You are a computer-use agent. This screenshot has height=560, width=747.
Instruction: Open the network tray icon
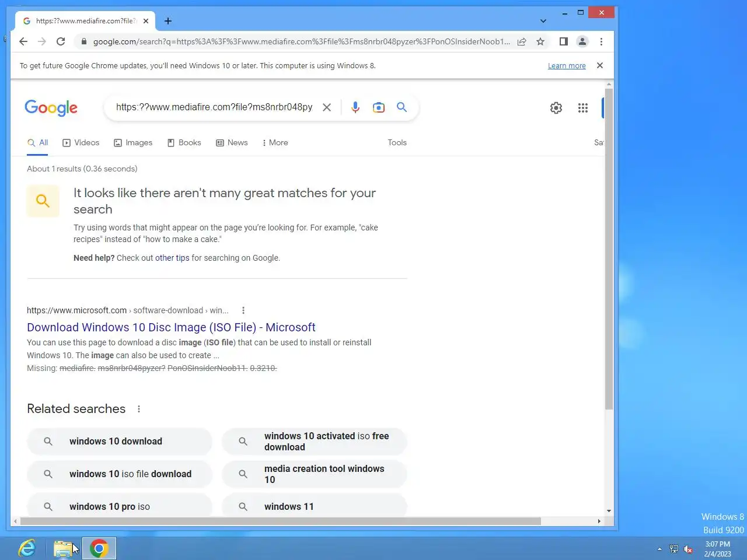674,549
